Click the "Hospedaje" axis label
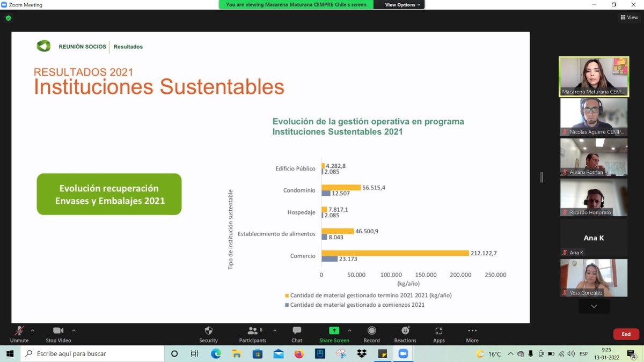The width and height of the screenshot is (644, 362). tap(302, 212)
